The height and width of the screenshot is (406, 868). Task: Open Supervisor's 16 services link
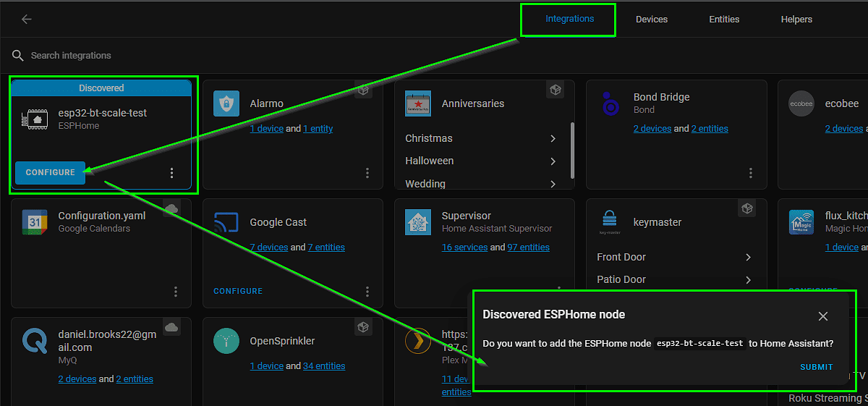point(464,248)
